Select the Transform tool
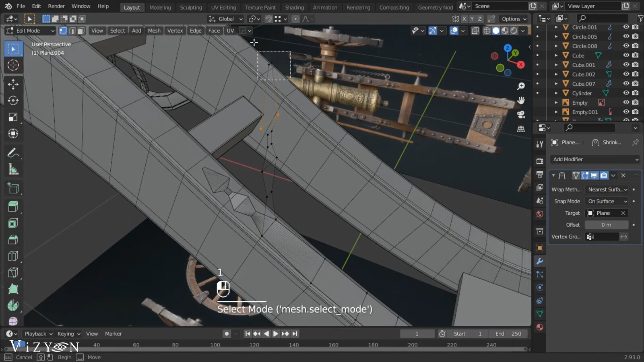 (13, 134)
